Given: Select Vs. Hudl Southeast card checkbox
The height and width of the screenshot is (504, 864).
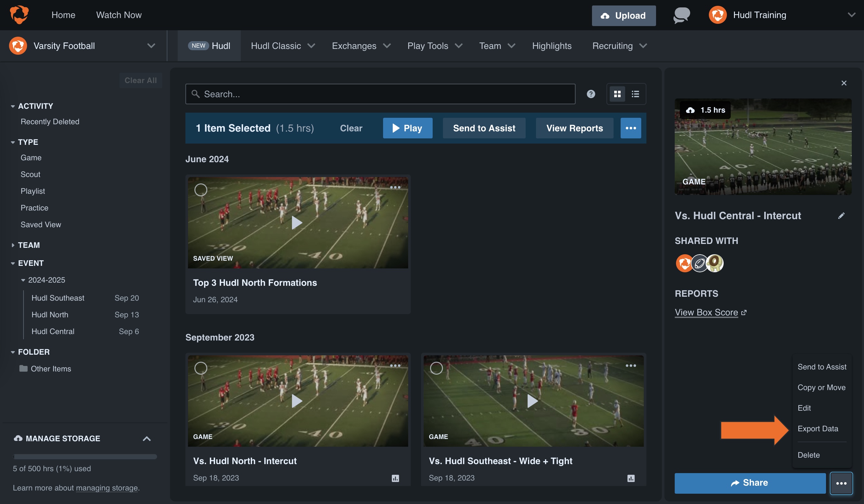Looking at the screenshot, I should tap(437, 368).
